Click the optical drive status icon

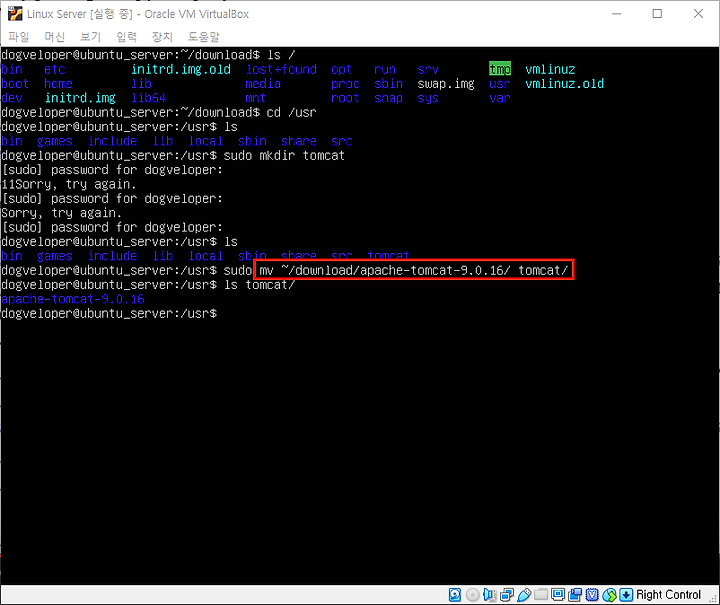472,595
